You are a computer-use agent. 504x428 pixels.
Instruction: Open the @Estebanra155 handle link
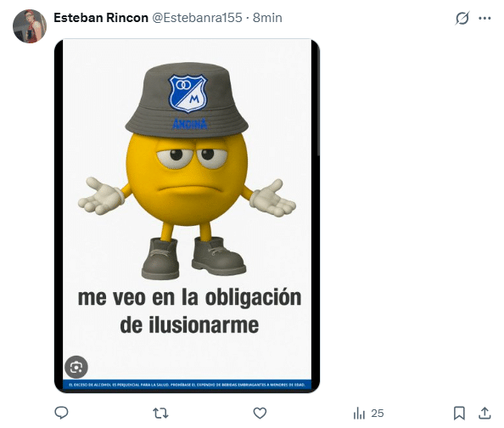pos(197,18)
